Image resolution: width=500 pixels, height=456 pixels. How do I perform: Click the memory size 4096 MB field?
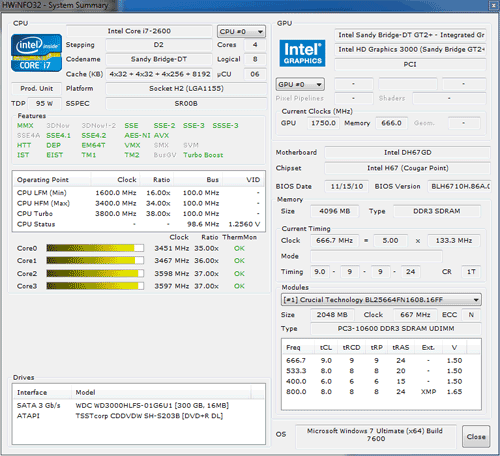335,211
